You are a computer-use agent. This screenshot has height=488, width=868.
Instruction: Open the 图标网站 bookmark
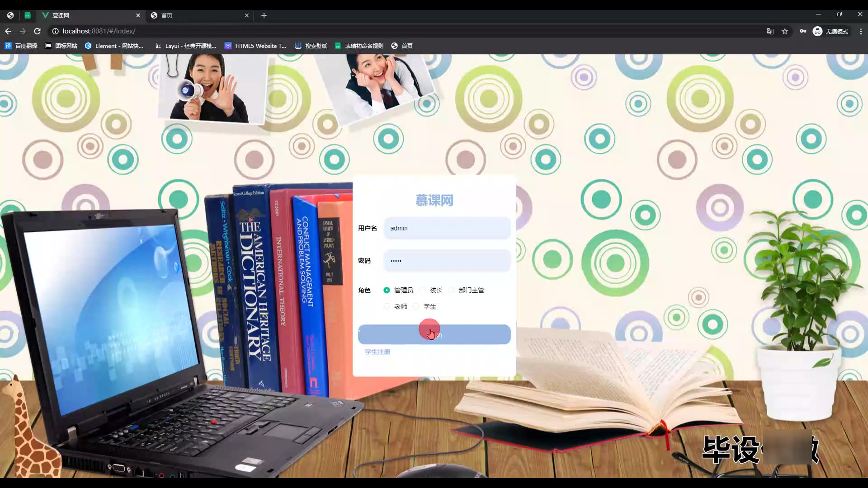pos(61,46)
